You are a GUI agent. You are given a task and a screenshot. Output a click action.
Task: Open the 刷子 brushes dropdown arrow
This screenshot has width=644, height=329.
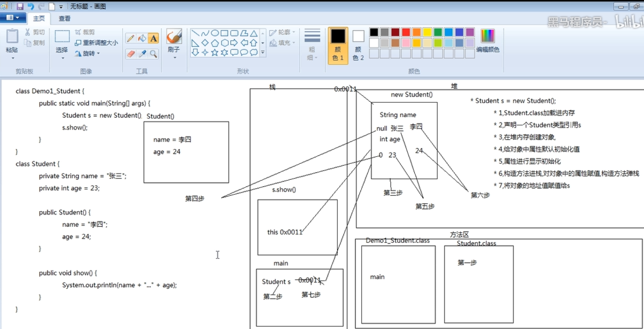tap(174, 58)
